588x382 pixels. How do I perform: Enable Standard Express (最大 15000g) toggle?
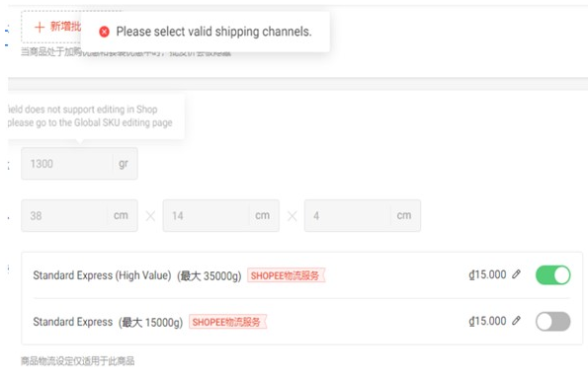[x=553, y=322]
